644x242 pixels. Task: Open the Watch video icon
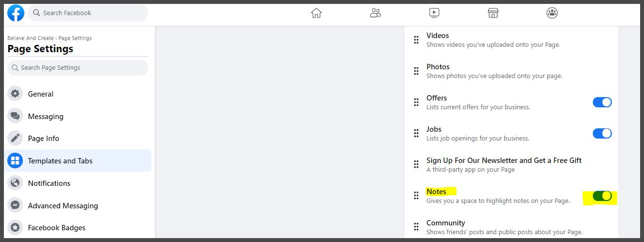tap(435, 13)
